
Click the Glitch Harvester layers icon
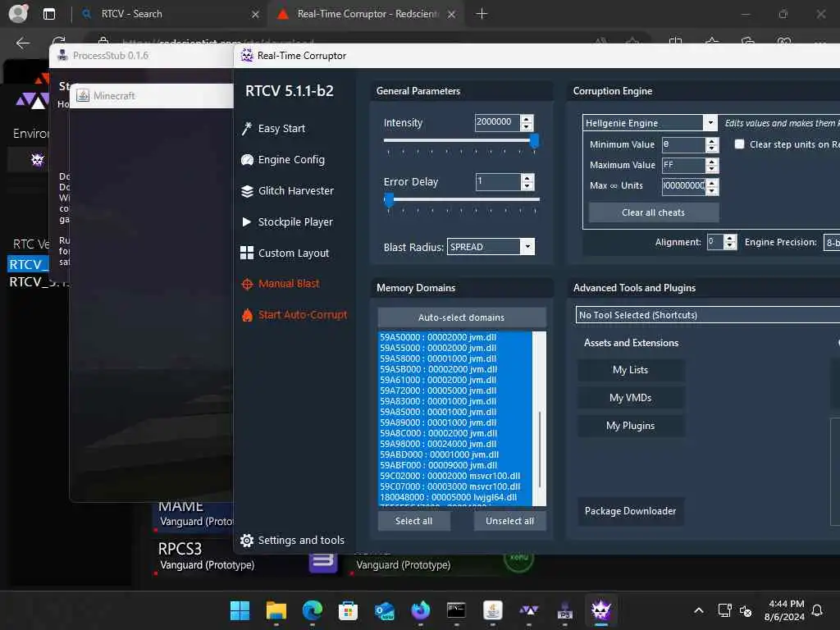click(247, 190)
